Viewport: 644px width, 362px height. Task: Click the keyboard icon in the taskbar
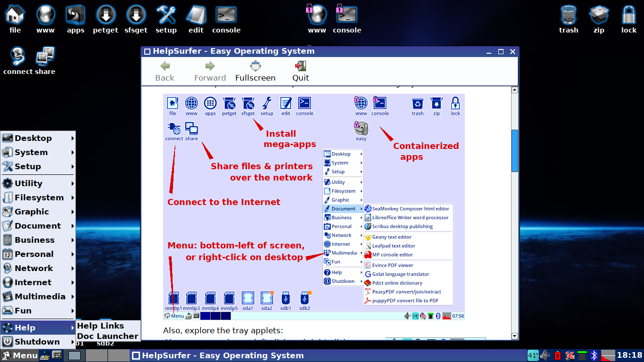tap(57, 355)
